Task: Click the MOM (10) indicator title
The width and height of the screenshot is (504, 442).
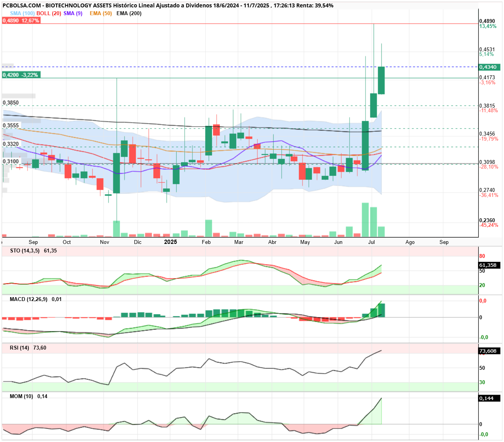Action: tap(21, 396)
